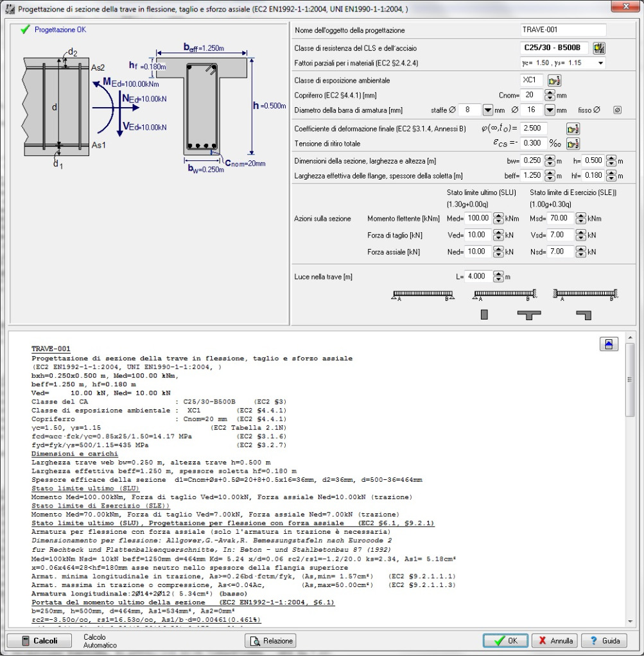Open final creep coefficient calculator icon
Screen dimensions: 644x657
[573, 128]
